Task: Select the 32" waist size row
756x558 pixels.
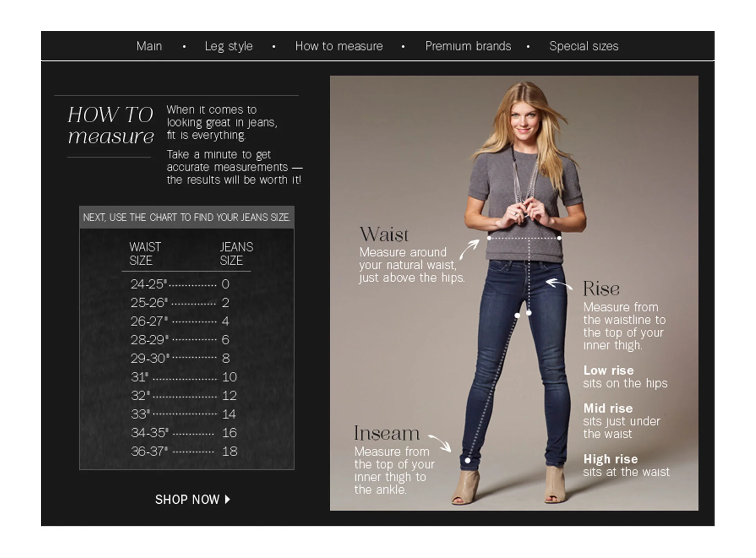Action: tap(184, 396)
